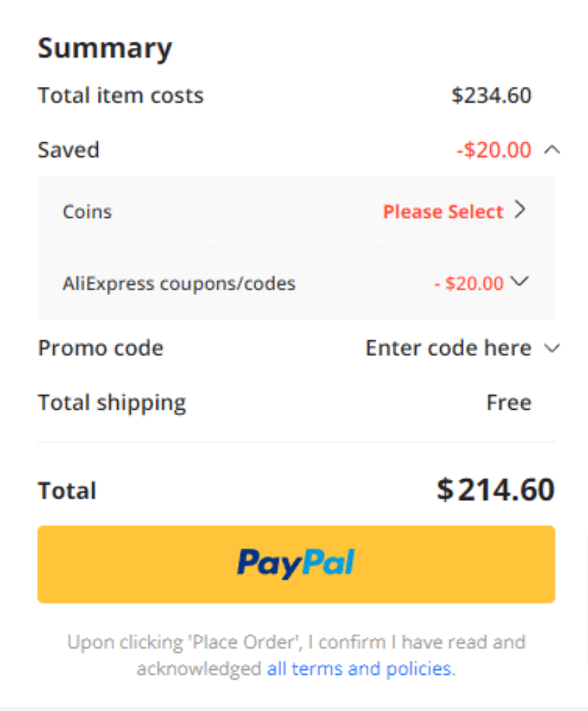588x711 pixels.
Task: Click the Saved row label
Action: pyautogui.click(x=69, y=150)
